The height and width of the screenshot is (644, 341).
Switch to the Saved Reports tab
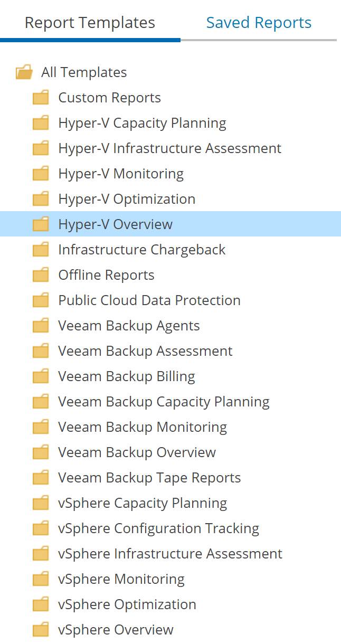click(x=259, y=22)
